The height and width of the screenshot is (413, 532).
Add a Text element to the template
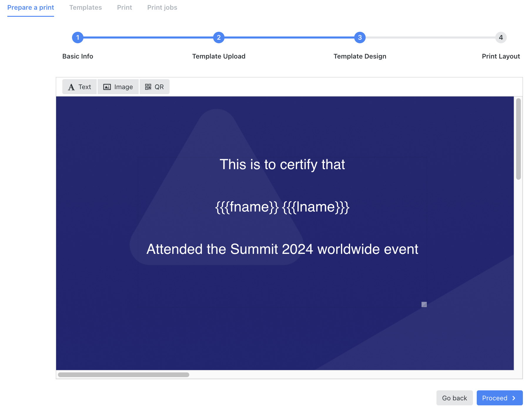click(x=79, y=87)
